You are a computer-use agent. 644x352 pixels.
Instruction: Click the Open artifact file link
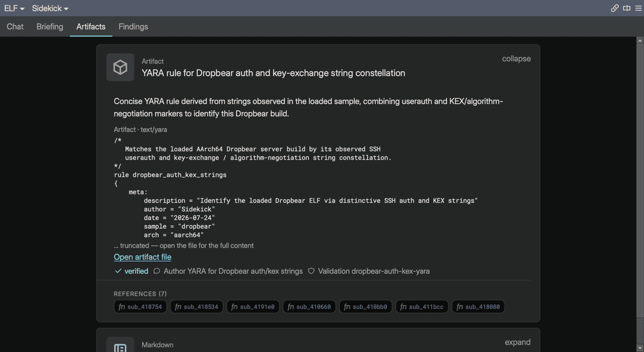click(x=142, y=257)
